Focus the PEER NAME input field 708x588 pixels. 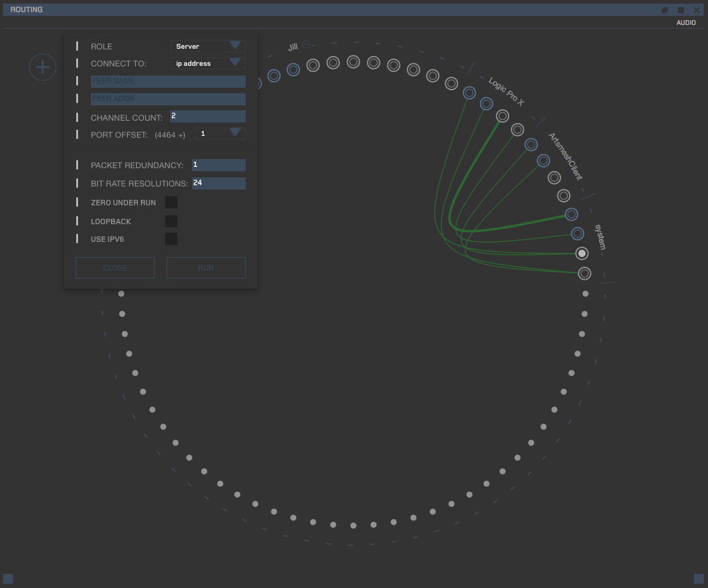click(168, 81)
